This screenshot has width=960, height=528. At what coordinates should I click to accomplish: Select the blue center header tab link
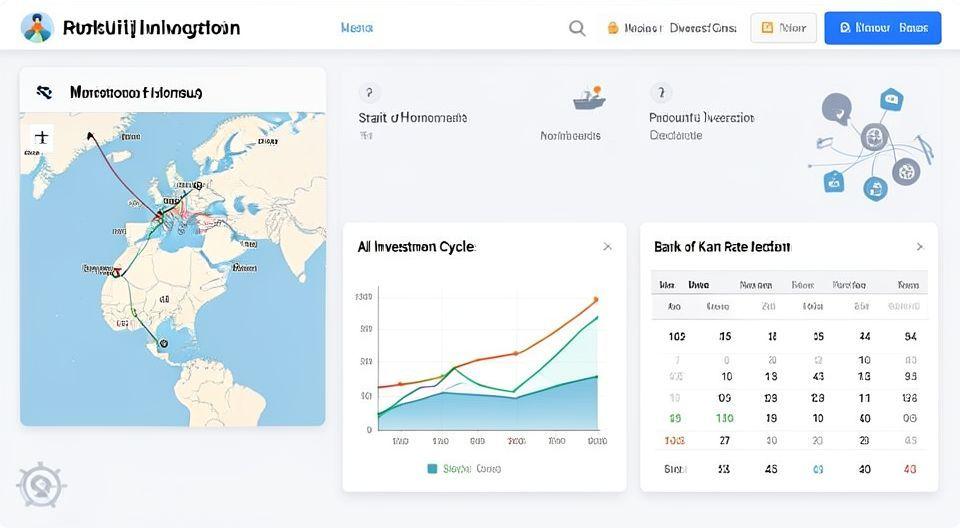(356, 28)
